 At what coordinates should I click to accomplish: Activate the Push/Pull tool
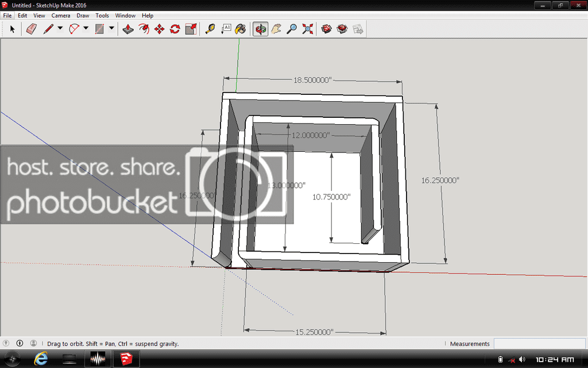[x=128, y=29]
